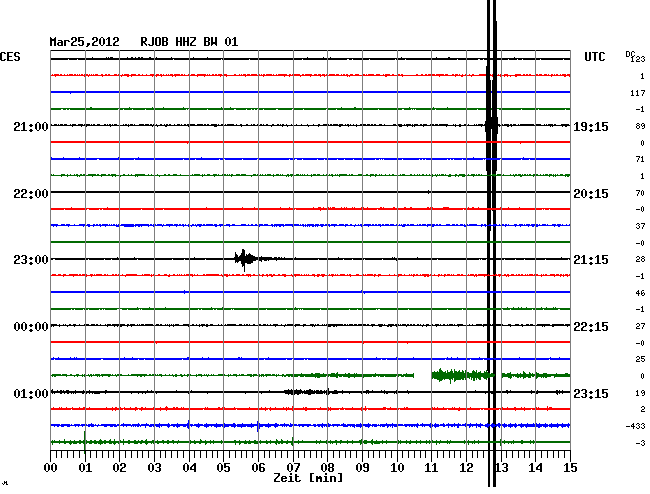Viewport: 650px width, 494px height.
Task: Click the DC offset value 37
Action: point(640,226)
